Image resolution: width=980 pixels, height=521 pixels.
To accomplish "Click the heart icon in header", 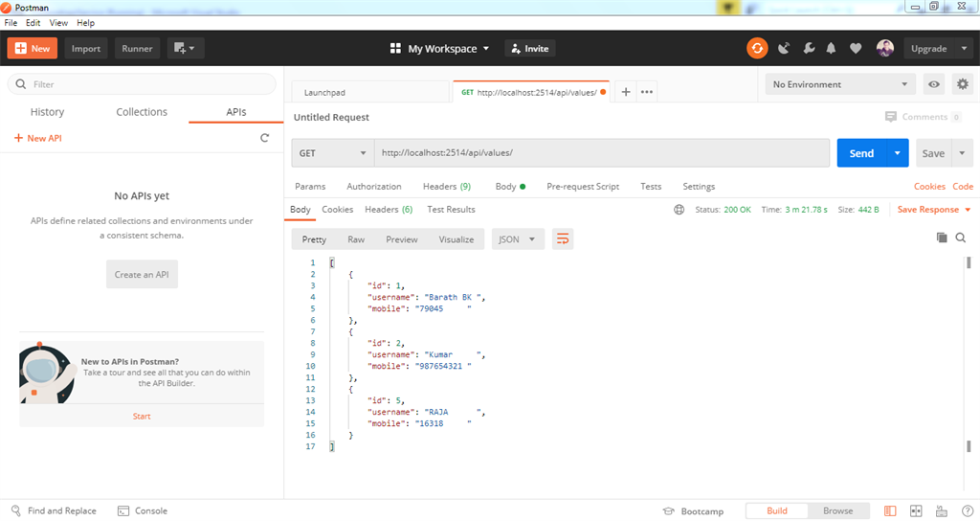I will click(856, 49).
